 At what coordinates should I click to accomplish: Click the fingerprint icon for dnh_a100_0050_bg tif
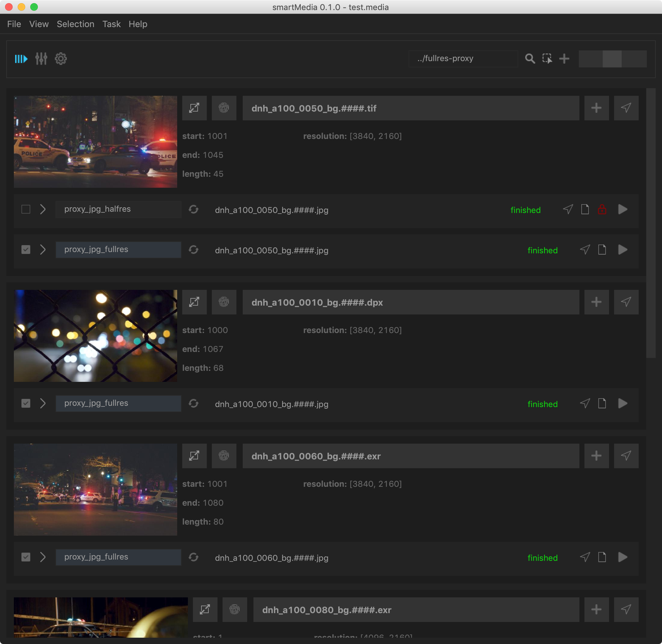tap(224, 108)
